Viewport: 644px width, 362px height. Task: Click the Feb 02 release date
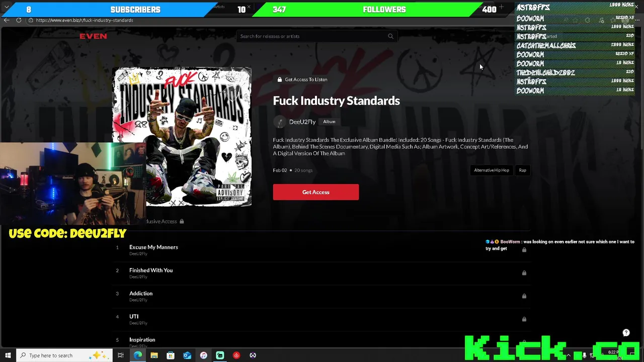(x=280, y=170)
